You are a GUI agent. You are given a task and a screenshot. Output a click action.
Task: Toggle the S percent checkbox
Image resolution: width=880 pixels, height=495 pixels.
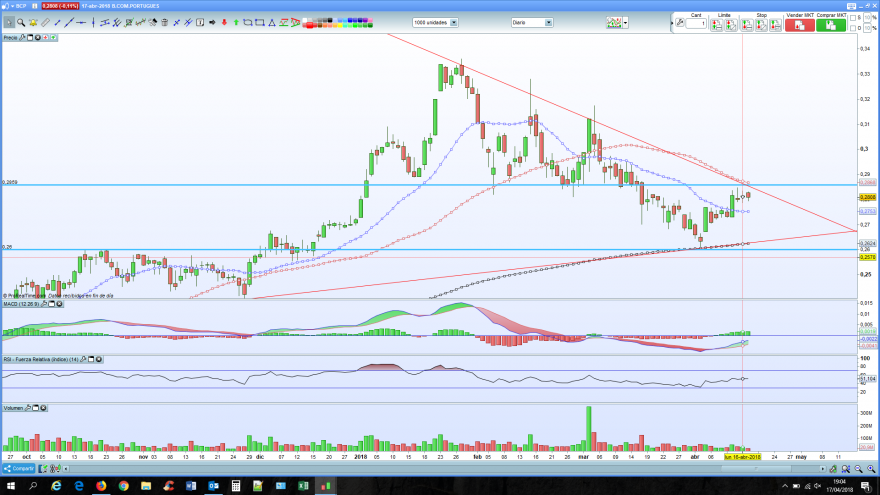point(853,18)
